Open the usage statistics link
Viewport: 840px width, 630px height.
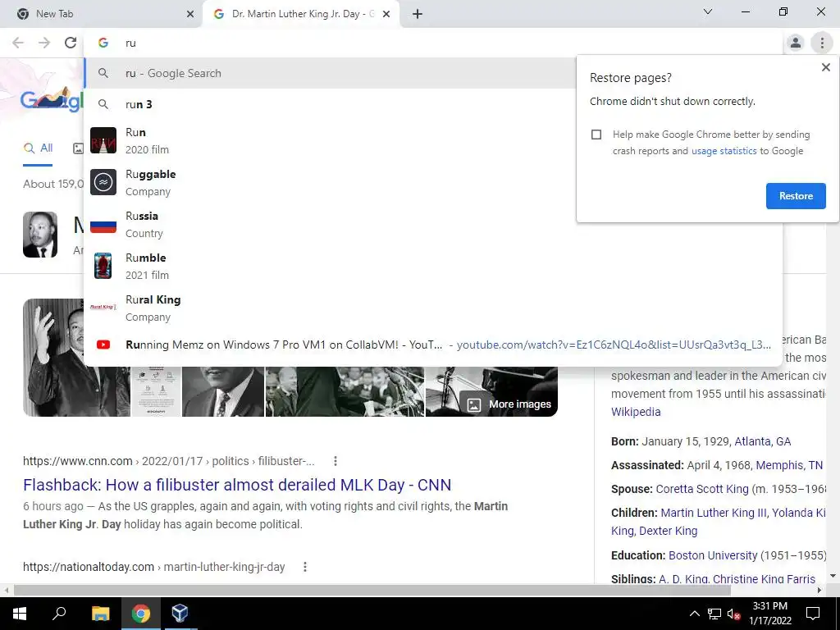[724, 151]
